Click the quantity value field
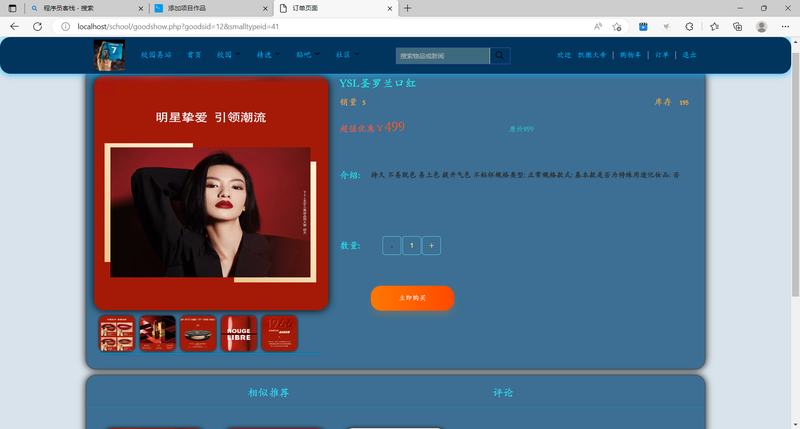The width and height of the screenshot is (800, 429). (412, 246)
